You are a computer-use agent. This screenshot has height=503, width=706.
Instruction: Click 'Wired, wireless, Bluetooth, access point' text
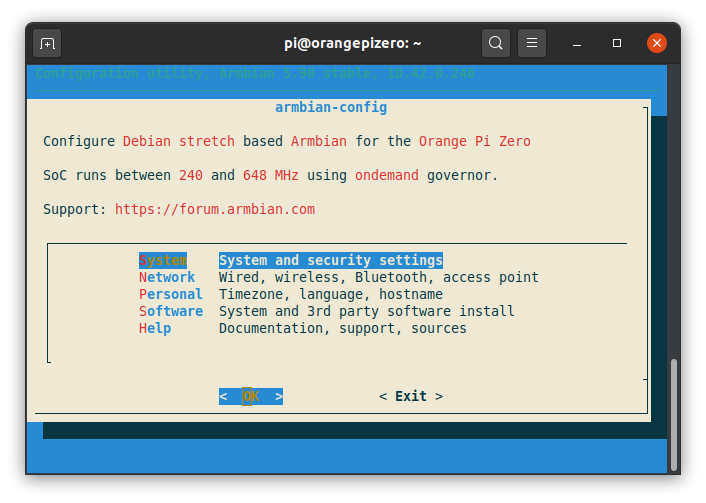(379, 277)
